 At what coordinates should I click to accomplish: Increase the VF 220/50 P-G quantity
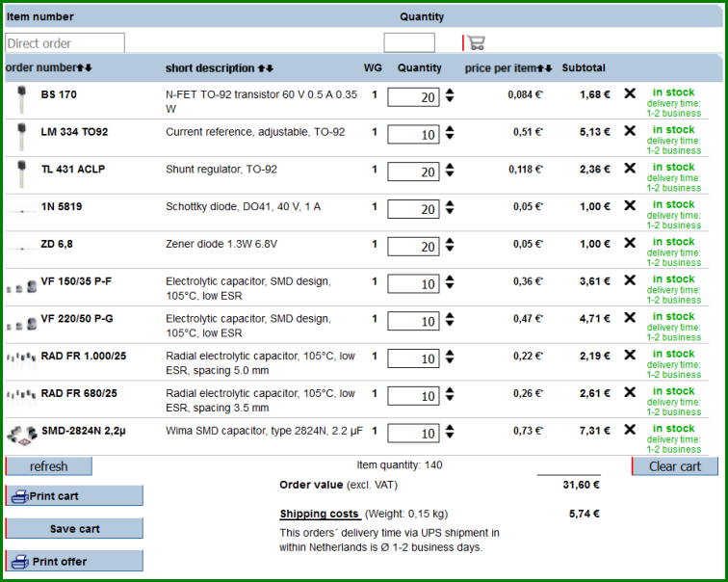450,315
